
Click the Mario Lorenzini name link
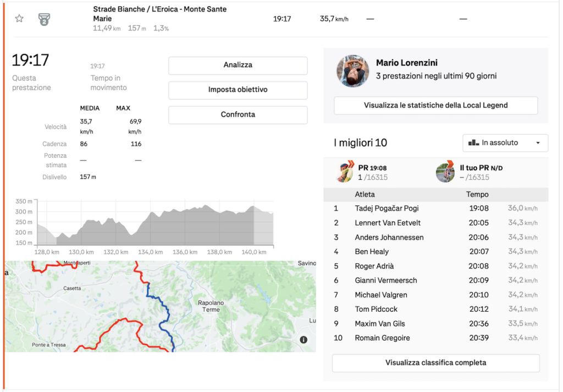(406, 63)
